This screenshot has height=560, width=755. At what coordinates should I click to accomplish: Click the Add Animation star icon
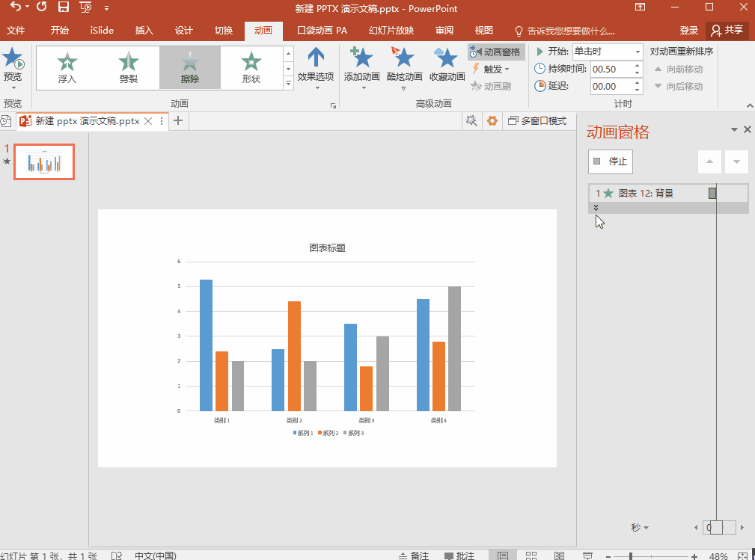(x=362, y=58)
